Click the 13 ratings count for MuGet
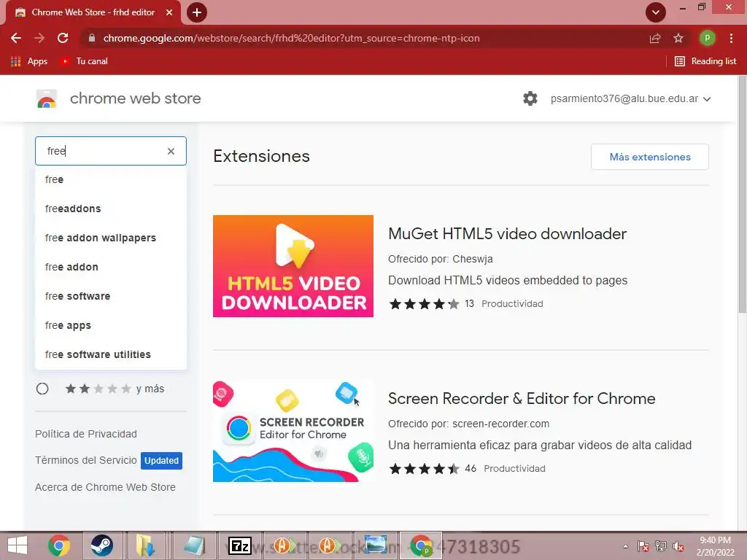 pos(469,304)
